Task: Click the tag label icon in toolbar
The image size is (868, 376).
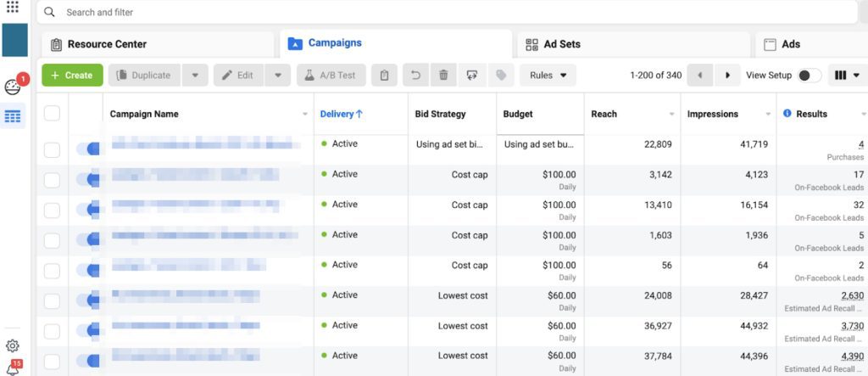Action: pos(500,76)
